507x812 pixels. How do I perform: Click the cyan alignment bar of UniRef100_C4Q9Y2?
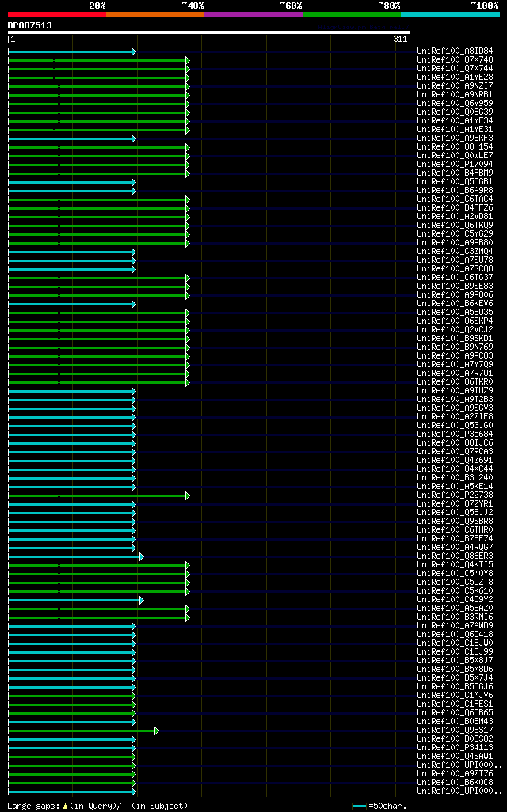click(76, 600)
